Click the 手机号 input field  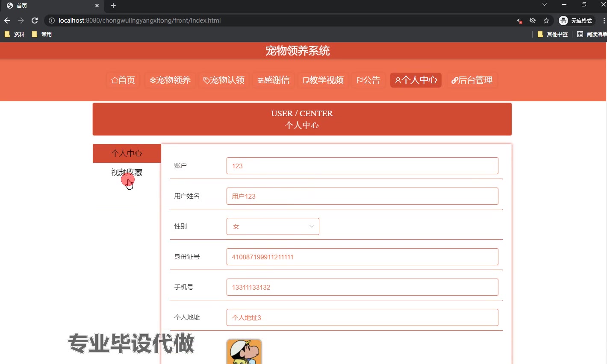coord(362,287)
